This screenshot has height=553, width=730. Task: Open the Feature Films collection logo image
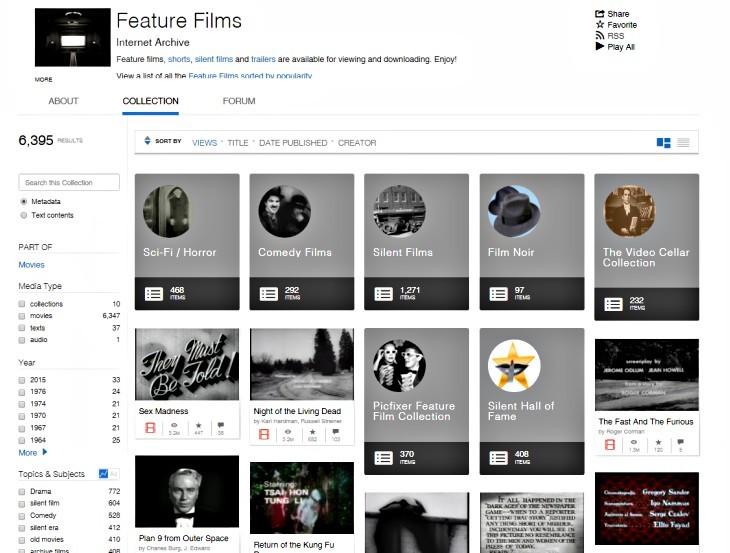tap(73, 37)
